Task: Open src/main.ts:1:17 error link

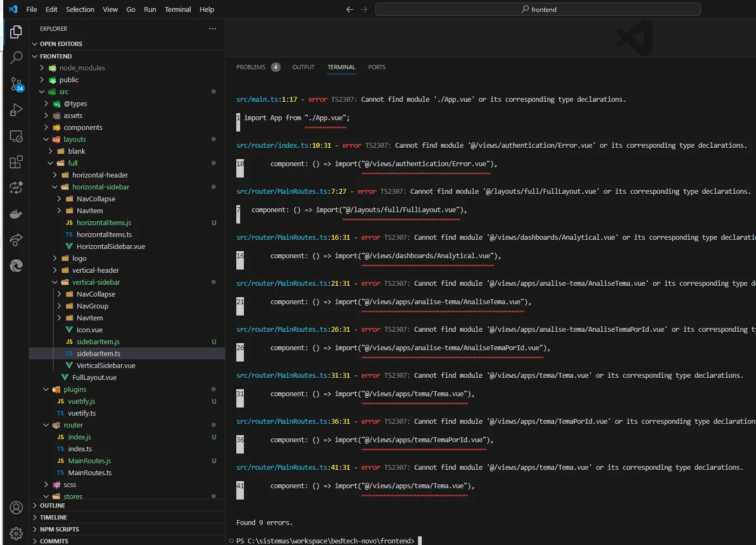Action: [267, 100]
